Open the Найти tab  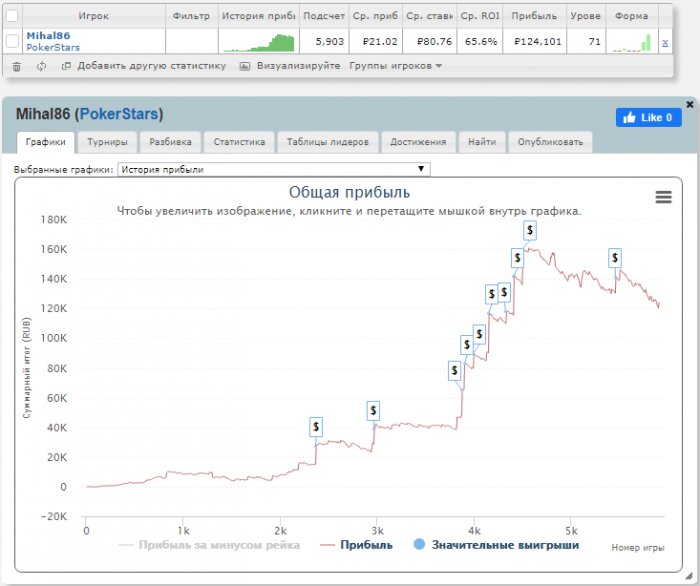[482, 142]
